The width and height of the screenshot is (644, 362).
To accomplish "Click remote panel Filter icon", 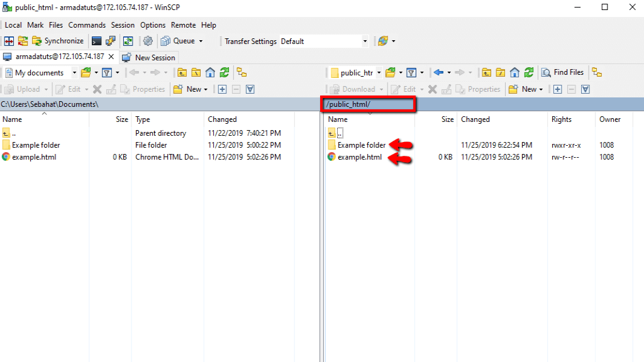I will click(411, 73).
